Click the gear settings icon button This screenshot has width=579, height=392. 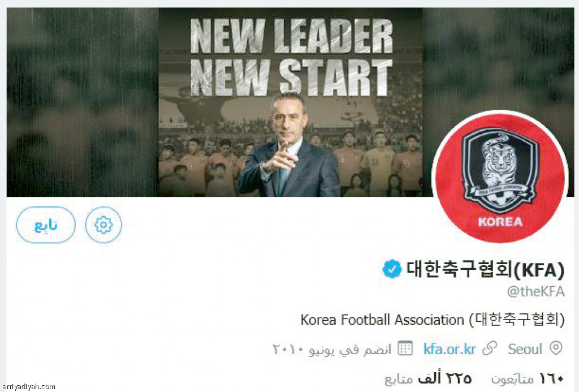coord(103,225)
